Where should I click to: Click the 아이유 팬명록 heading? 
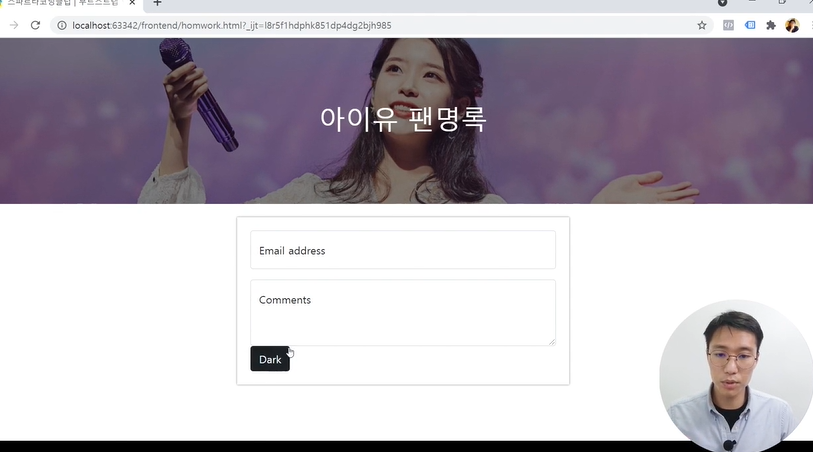coord(403,119)
